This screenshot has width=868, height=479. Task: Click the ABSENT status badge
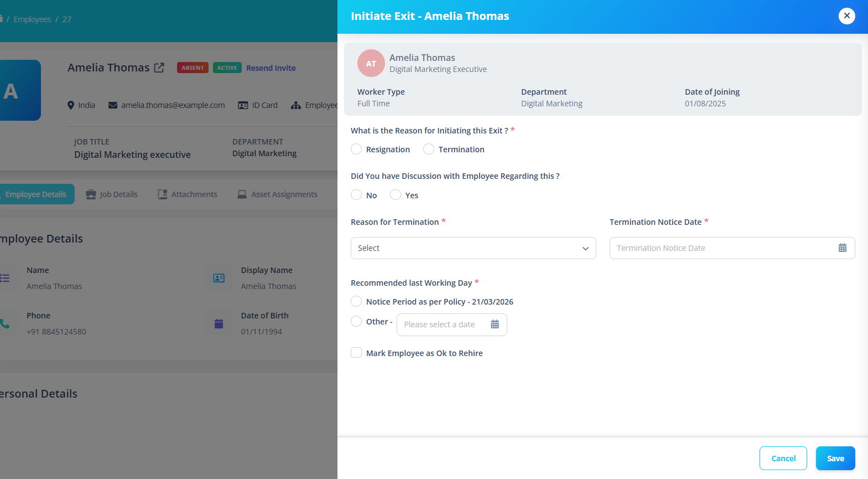point(193,68)
